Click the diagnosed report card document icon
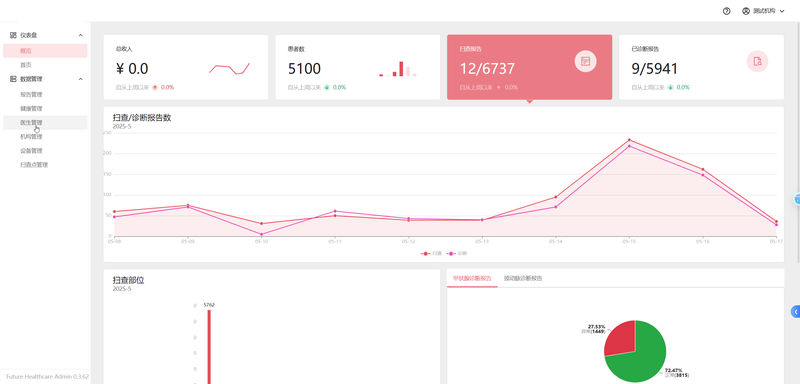The width and height of the screenshot is (800, 384). (757, 61)
